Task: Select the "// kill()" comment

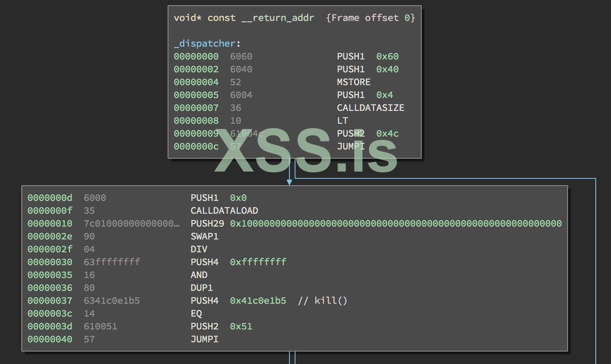Action: click(x=323, y=301)
